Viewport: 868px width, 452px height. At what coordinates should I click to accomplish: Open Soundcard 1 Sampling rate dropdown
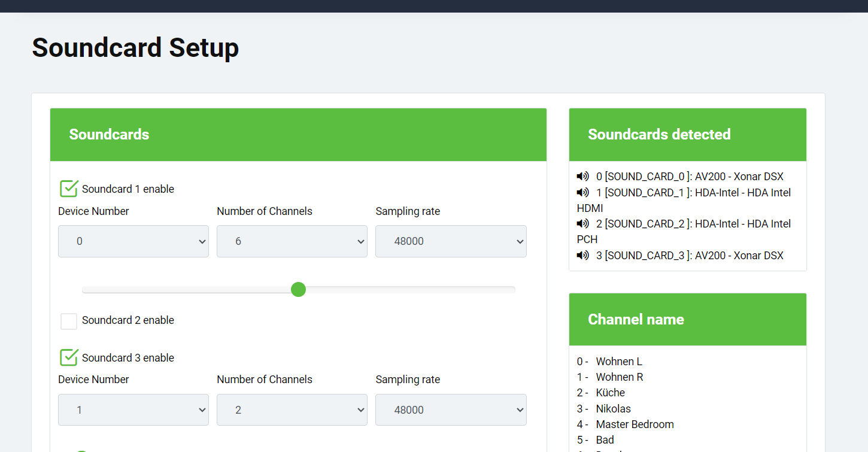tap(451, 241)
